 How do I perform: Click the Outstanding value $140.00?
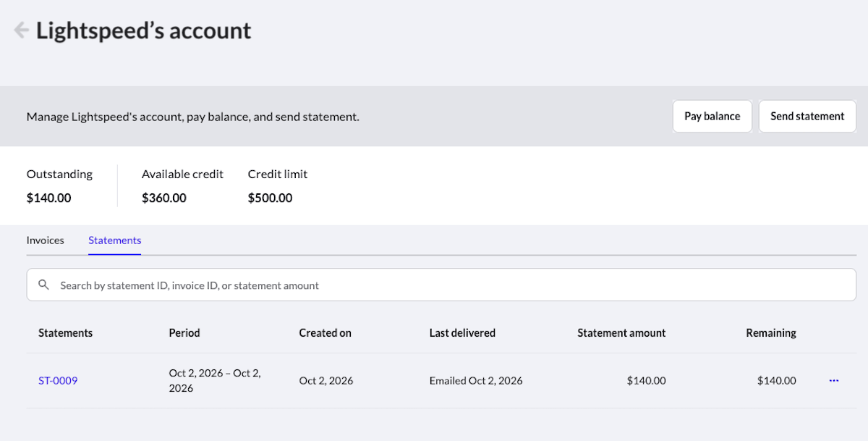coord(49,198)
